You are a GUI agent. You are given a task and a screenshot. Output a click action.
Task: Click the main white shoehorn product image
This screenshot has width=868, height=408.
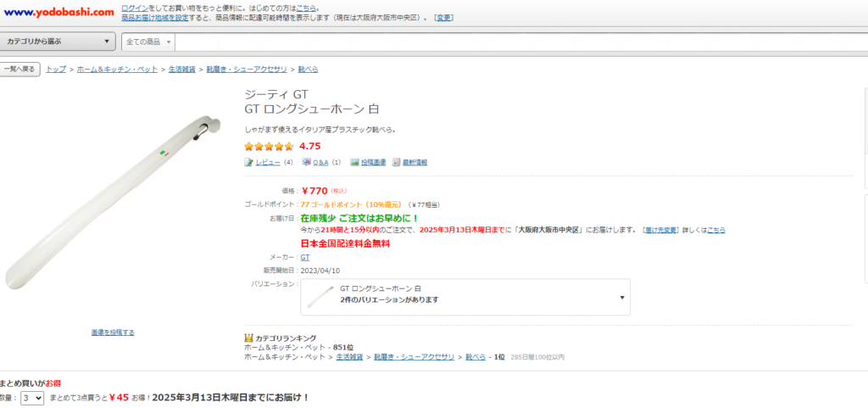pyautogui.click(x=113, y=202)
